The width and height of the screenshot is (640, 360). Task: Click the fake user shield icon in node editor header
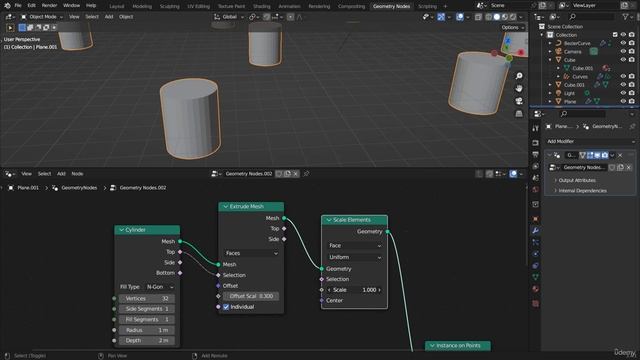click(x=279, y=173)
